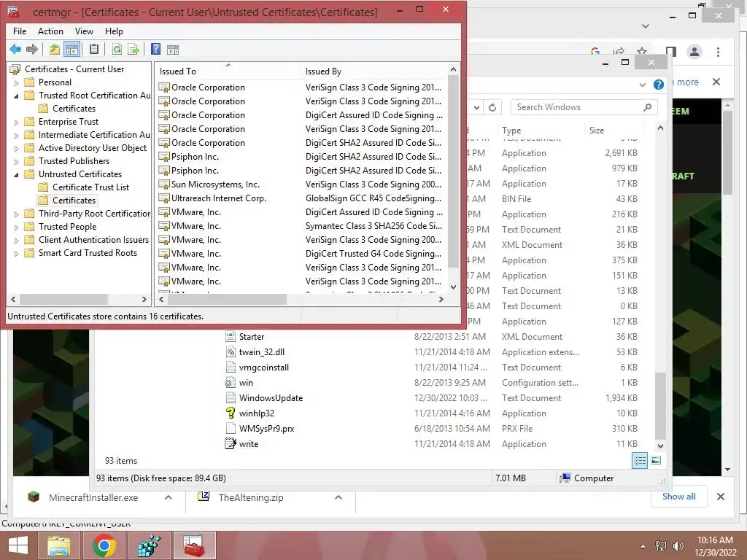The image size is (747, 560).
Task: Select the Ultrareach Internet Corp. certificate
Action: pyautogui.click(x=219, y=198)
